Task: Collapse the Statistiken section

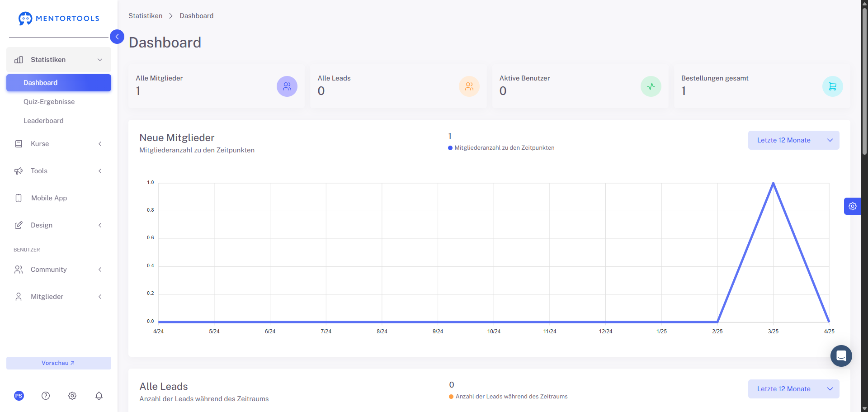Action: point(59,60)
